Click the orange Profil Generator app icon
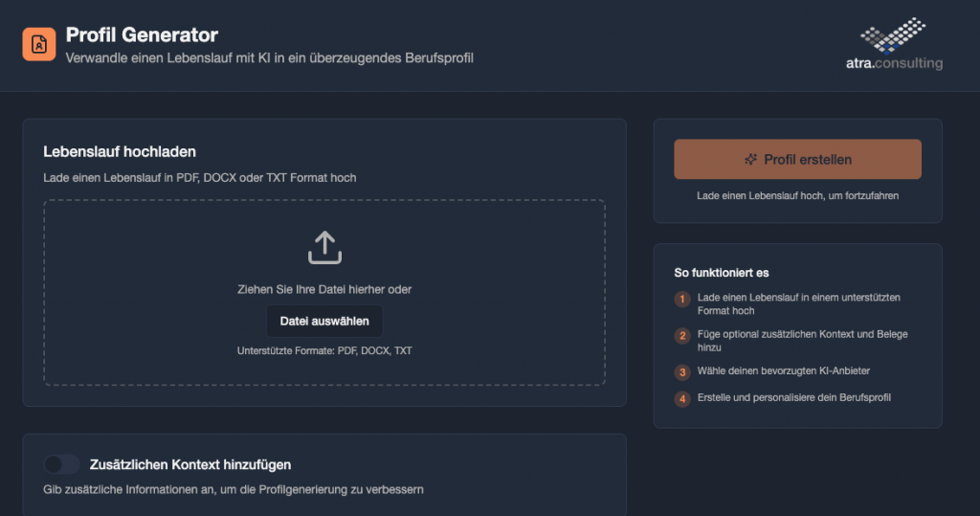980x516 pixels. [39, 44]
